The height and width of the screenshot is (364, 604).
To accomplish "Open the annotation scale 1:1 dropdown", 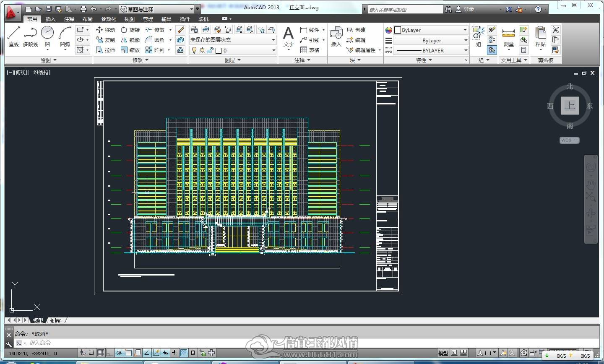I will click(487, 353).
